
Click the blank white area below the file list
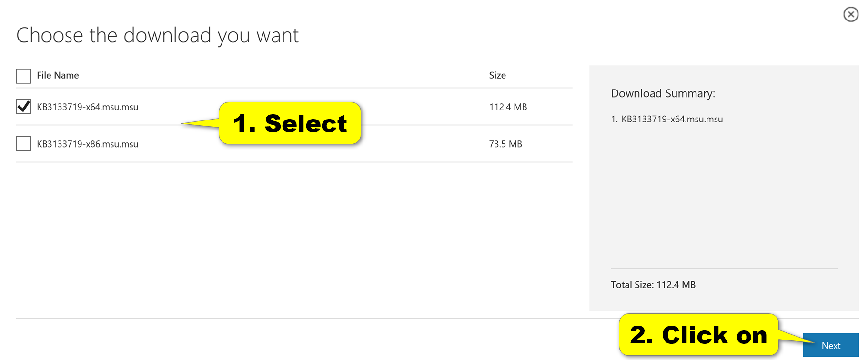click(x=294, y=238)
